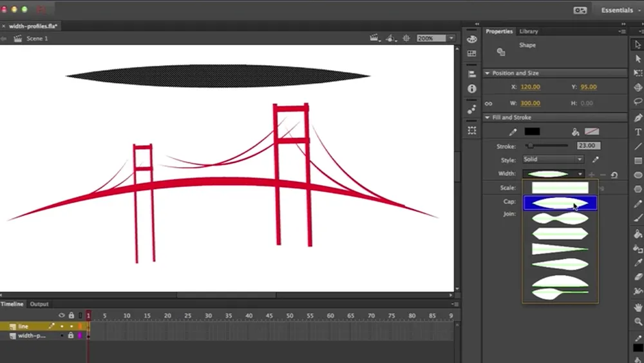Select the Rectangle tool
Image resolution: width=644 pixels, height=363 pixels.
point(638,161)
